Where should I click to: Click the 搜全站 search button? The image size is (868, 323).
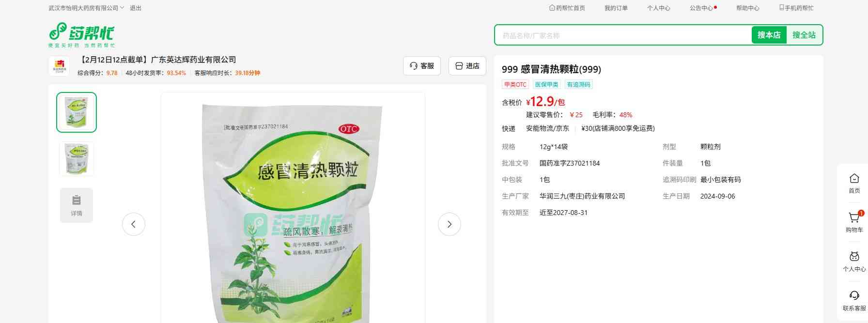[x=804, y=35]
